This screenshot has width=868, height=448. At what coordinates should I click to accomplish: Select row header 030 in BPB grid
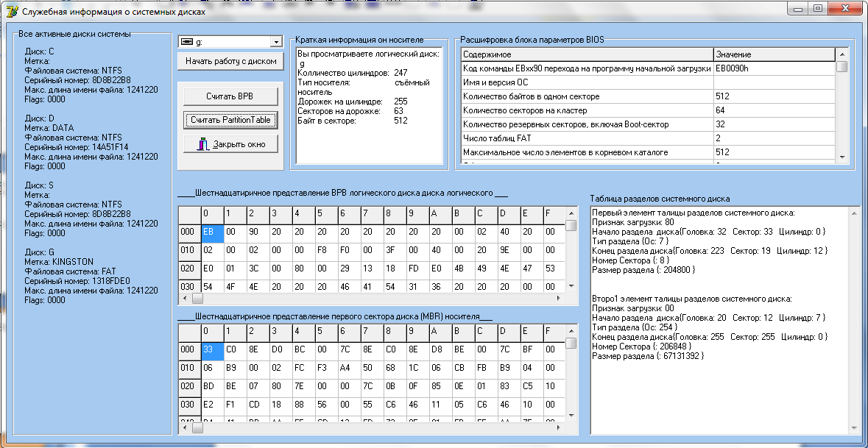[189, 287]
